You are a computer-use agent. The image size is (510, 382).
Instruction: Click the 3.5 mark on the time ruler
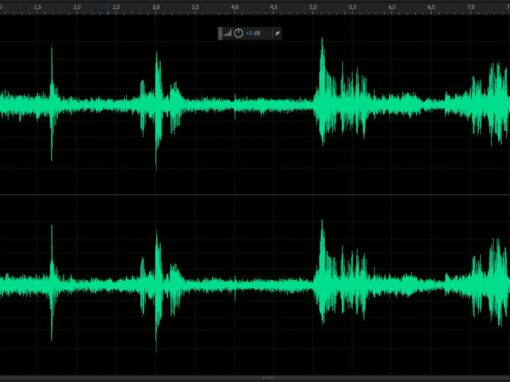[195, 7]
